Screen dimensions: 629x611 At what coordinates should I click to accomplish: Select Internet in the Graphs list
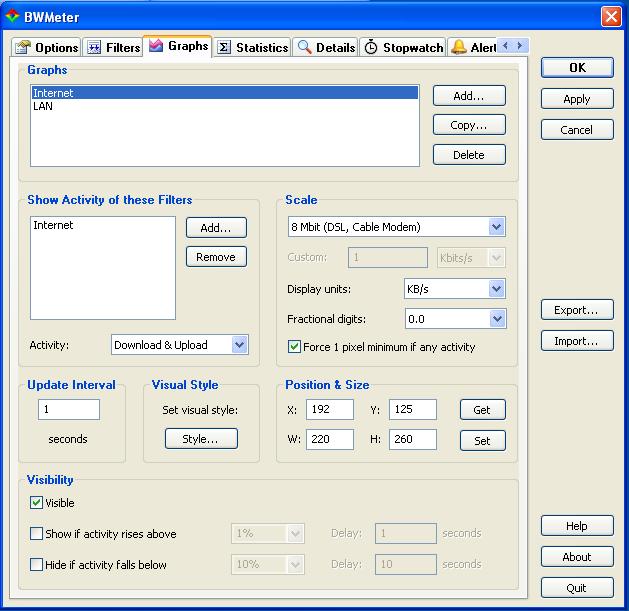click(x=225, y=93)
